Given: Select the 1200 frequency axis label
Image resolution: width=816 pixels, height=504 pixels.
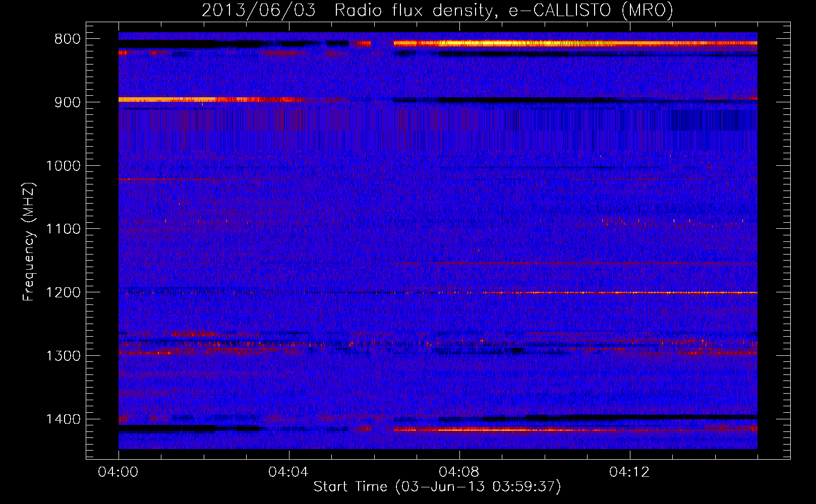Looking at the screenshot, I should coord(63,293).
